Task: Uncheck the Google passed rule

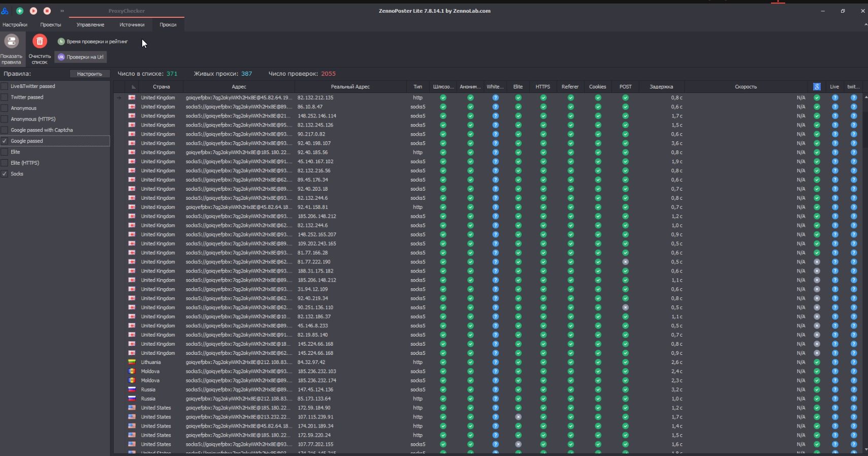Action: (x=5, y=141)
